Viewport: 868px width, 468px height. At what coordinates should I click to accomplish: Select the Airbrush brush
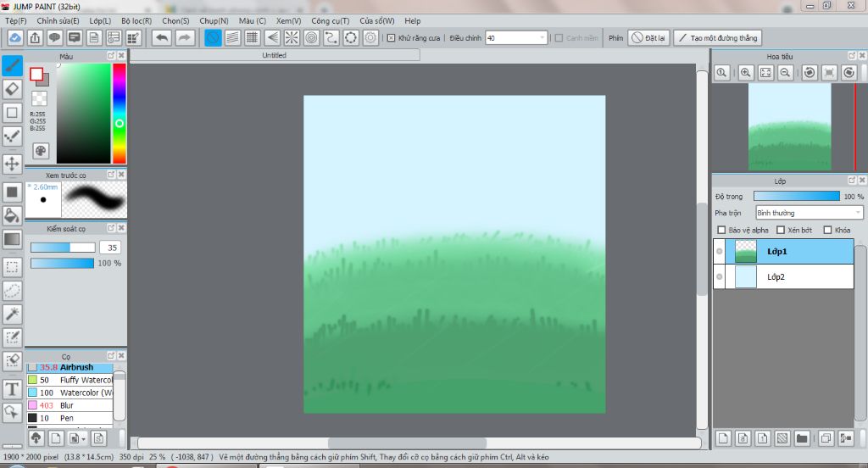70,367
